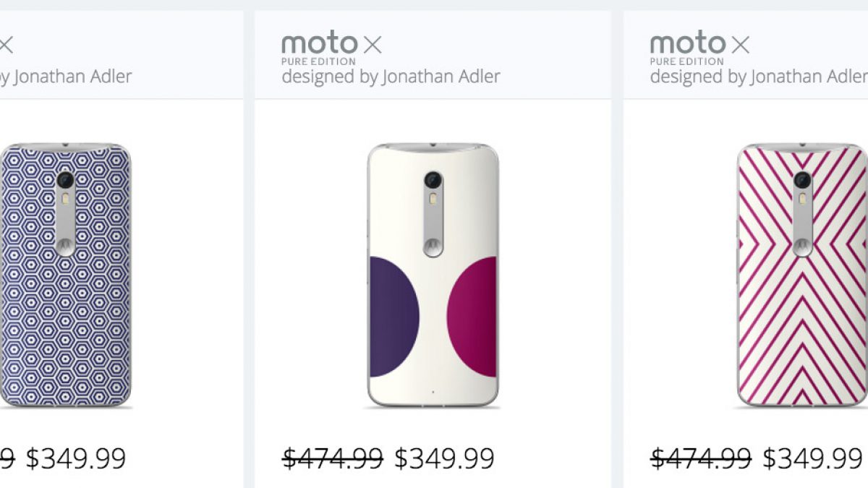868x488 pixels.
Task: Click Motorola logo dimple on two-circle phone
Action: point(433,247)
